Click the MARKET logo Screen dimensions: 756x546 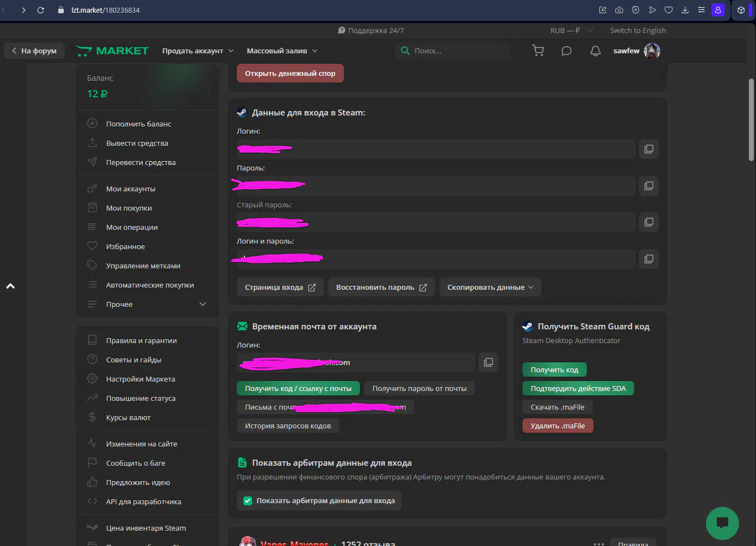(112, 51)
